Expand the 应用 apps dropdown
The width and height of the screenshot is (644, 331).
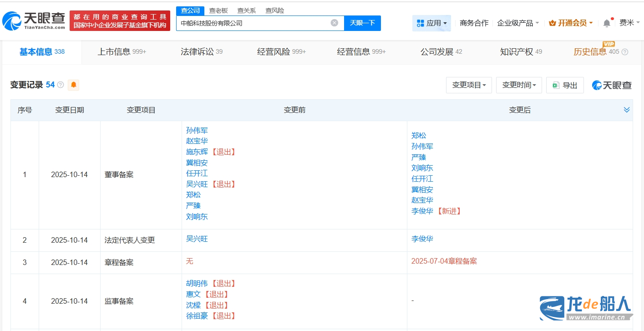431,23
